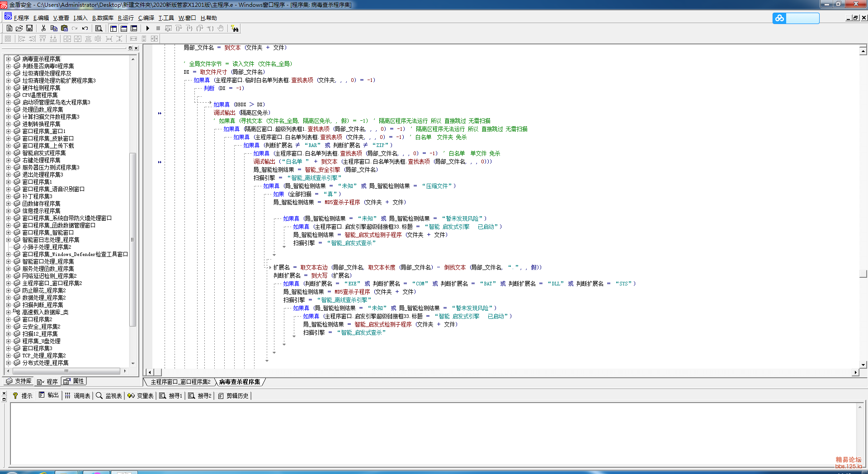Image resolution: width=868 pixels, height=474 pixels.
Task: Open the 剪辑历史 bottom tab
Action: pyautogui.click(x=233, y=396)
